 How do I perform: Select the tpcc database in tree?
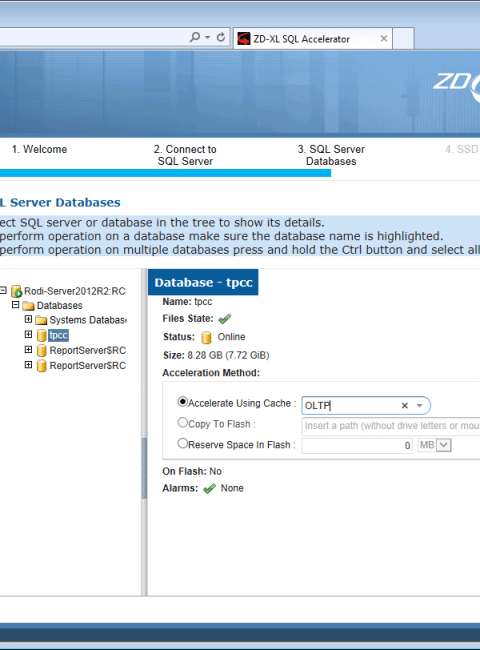(x=58, y=335)
